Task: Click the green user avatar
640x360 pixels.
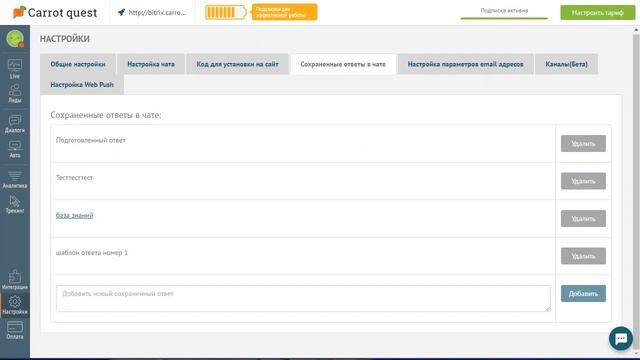Action: (x=15, y=39)
